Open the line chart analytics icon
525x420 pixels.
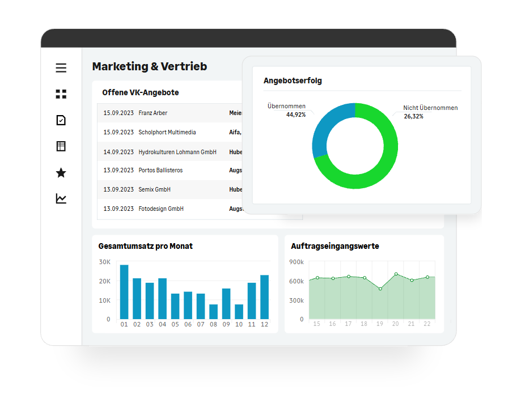click(x=61, y=198)
